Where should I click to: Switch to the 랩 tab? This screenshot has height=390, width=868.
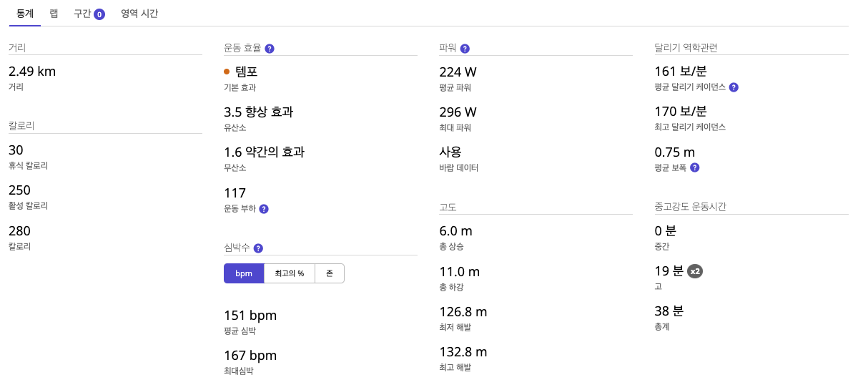(54, 14)
